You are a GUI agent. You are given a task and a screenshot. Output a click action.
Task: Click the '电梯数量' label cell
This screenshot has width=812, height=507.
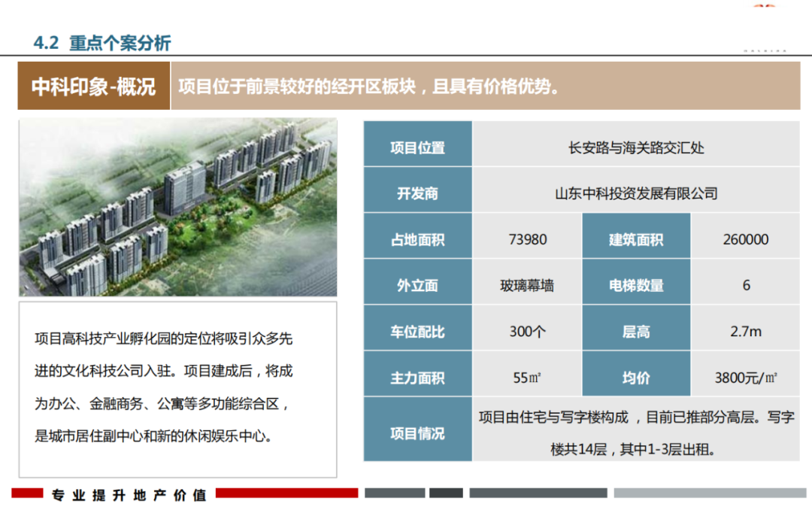637,282
